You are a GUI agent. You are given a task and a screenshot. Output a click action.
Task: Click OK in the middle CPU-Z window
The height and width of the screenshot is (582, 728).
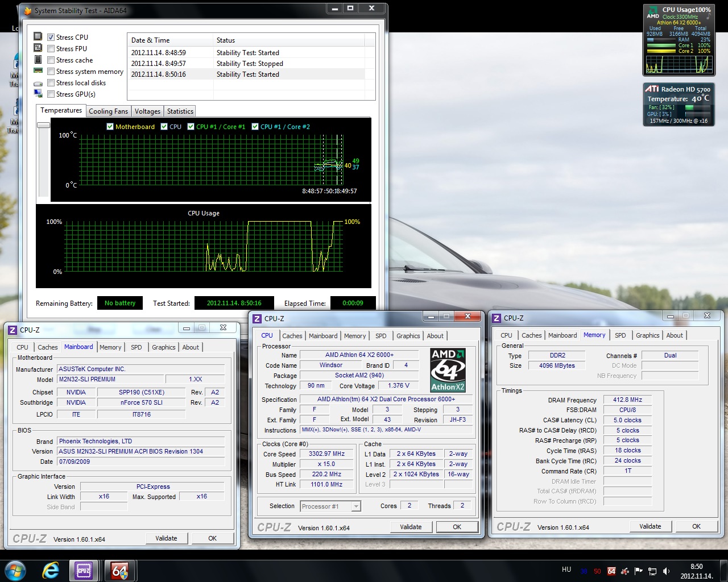coord(457,527)
